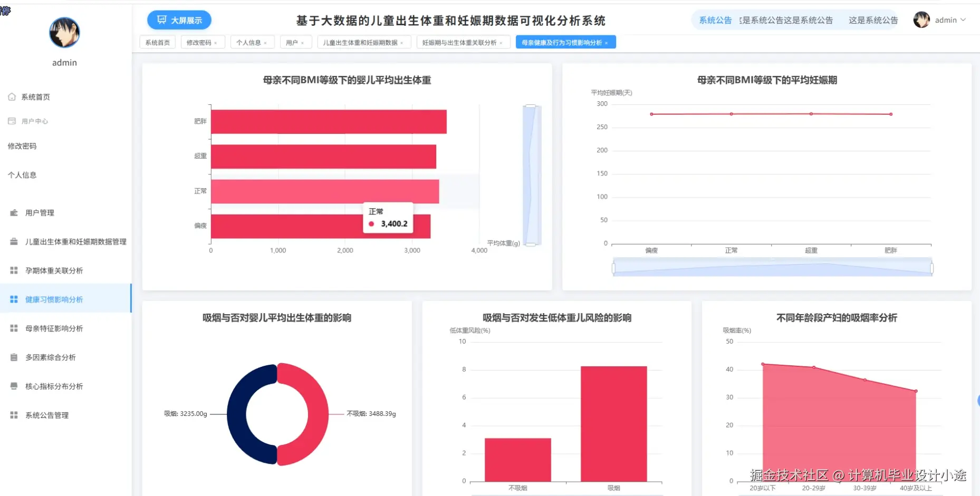Select 修改密码 in the sidebar menu
980x496 pixels.
coord(22,146)
